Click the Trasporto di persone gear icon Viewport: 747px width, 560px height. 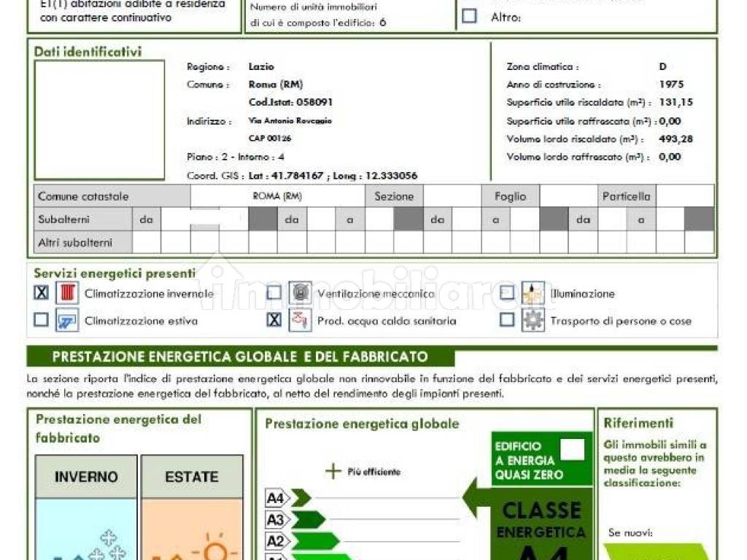pos(533,319)
